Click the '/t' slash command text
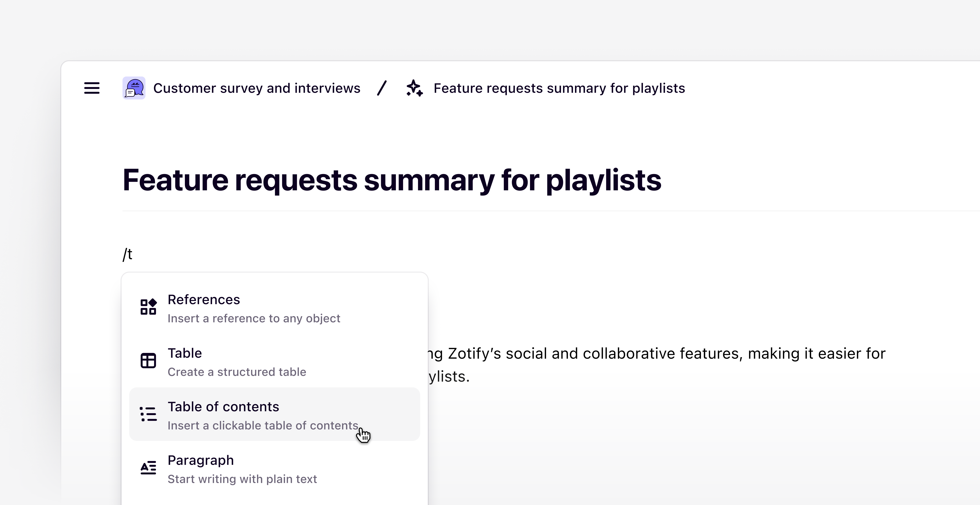980x505 pixels. (x=128, y=254)
